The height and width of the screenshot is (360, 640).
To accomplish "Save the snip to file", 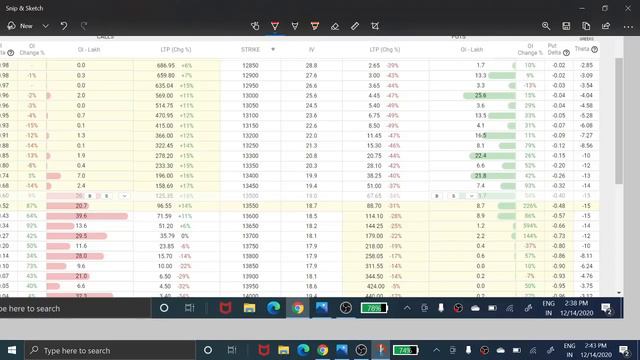I will tap(566, 26).
